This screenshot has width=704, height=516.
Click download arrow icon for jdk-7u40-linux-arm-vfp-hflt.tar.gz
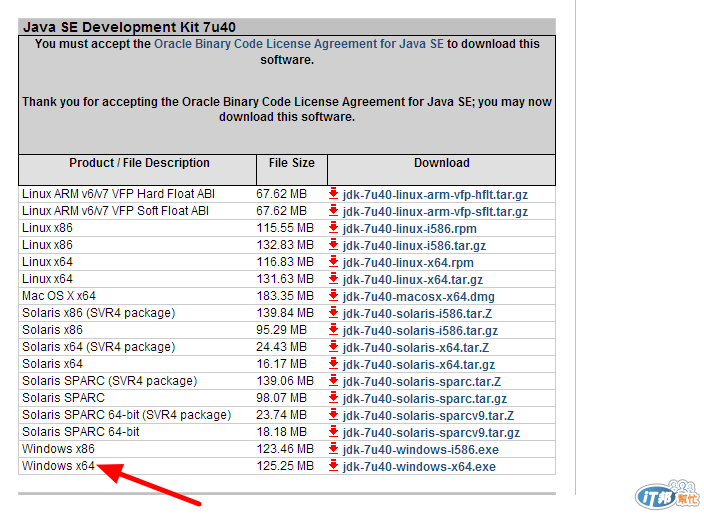click(x=333, y=194)
